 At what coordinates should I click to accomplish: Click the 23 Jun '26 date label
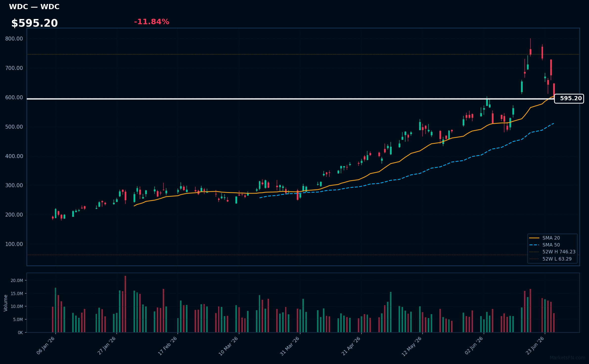tap(535, 346)
